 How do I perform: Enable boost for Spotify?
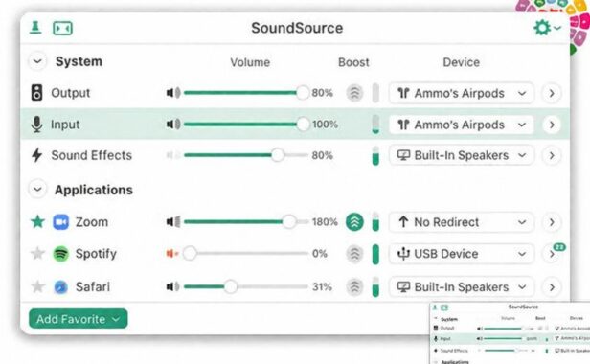pyautogui.click(x=354, y=254)
